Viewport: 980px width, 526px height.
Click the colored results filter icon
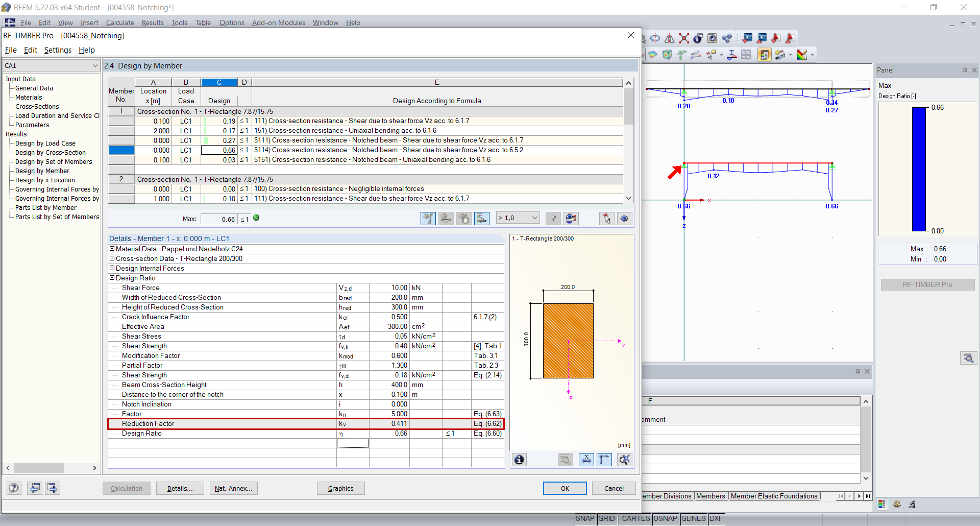(x=571, y=219)
